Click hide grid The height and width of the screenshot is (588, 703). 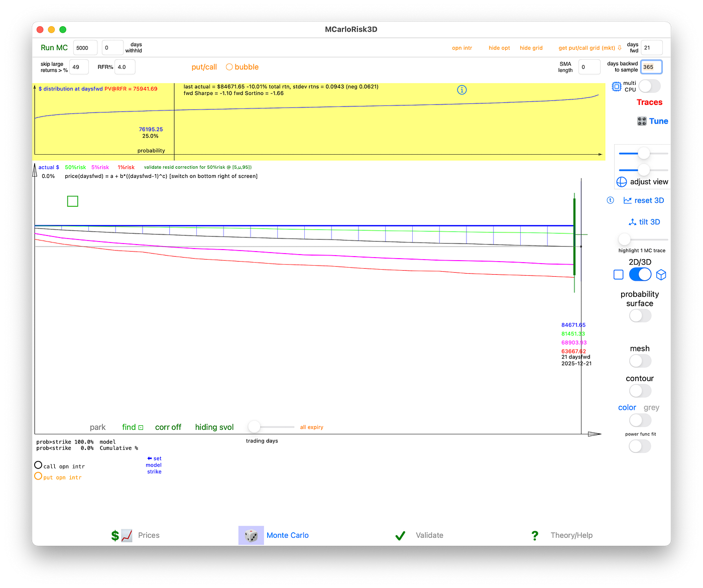click(531, 48)
